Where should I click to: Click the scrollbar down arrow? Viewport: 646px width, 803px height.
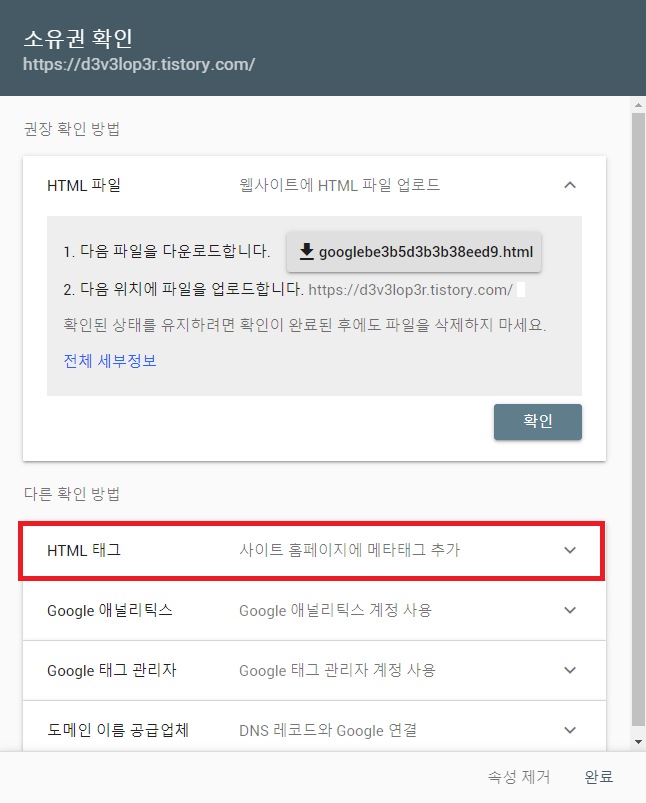click(x=638, y=742)
